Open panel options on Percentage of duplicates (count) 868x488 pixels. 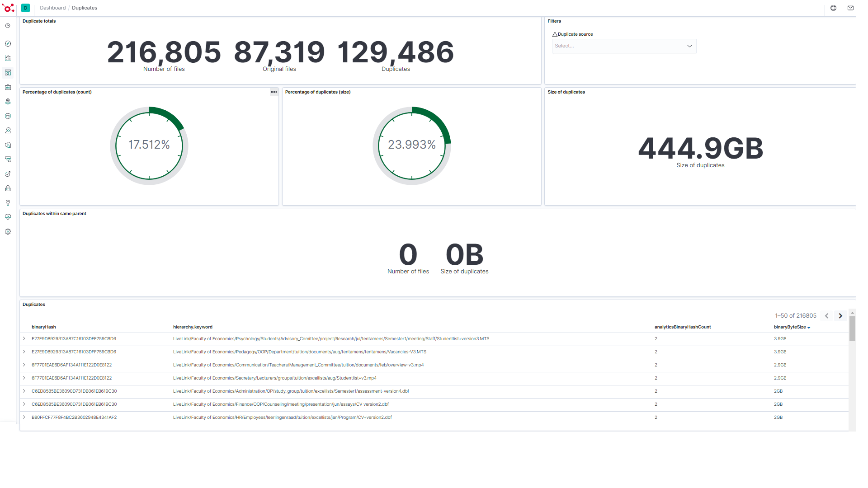[274, 92]
